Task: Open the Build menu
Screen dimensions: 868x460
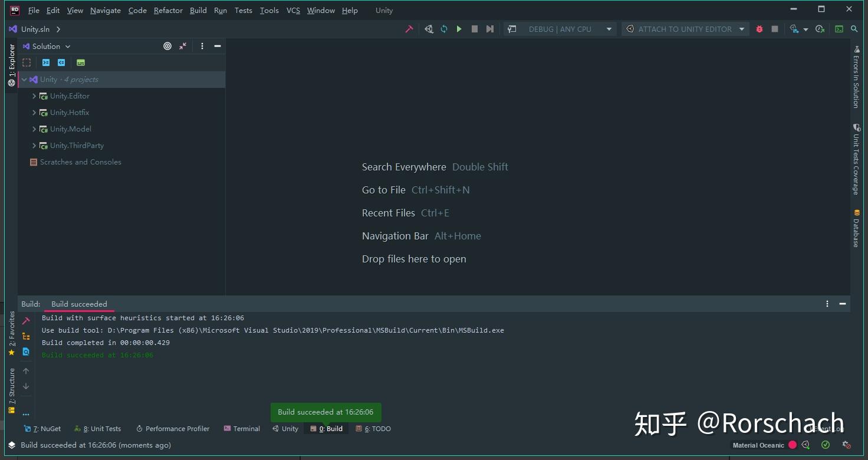Action: (198, 11)
